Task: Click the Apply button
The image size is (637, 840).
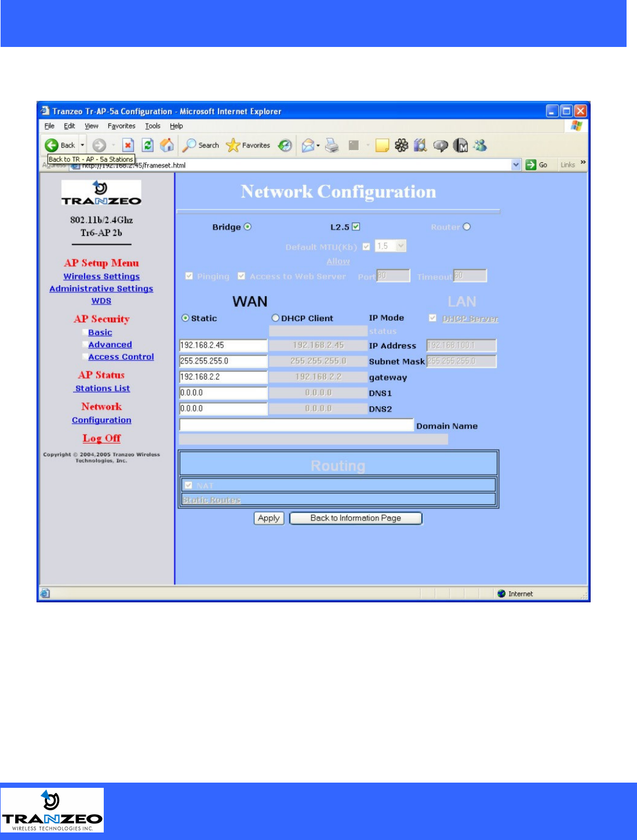Action: [x=269, y=518]
